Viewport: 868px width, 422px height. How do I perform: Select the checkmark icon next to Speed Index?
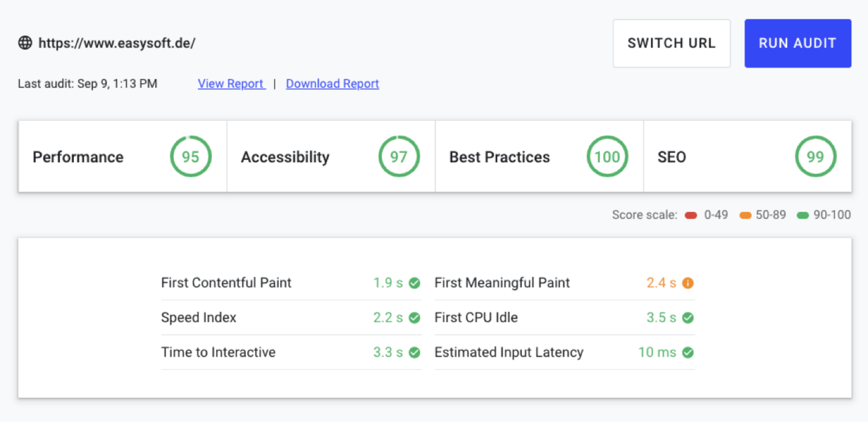[413, 318]
